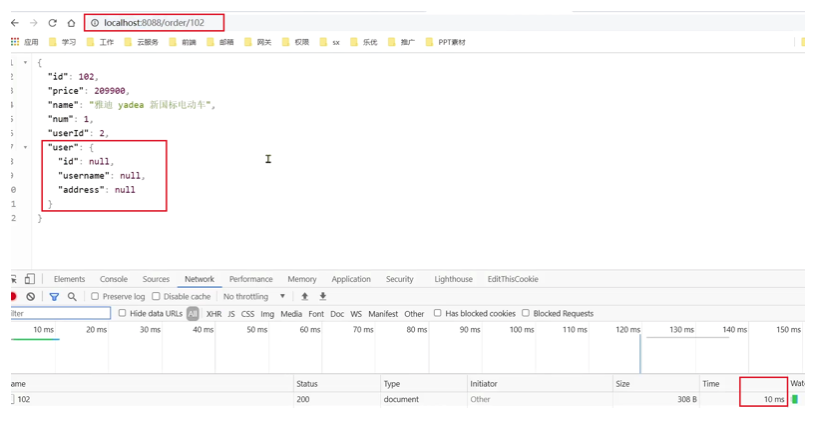821x444 pixels.
Task: Filter requests by Media
Action: pos(291,314)
